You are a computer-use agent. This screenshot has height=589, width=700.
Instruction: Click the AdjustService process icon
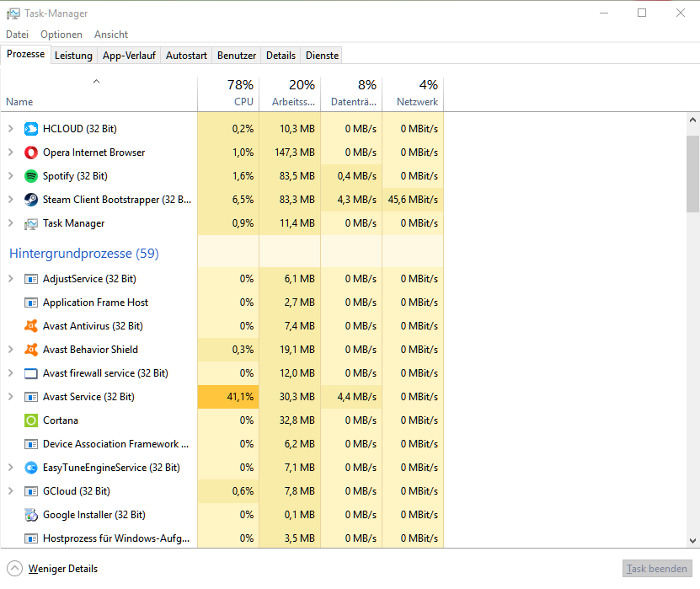tap(31, 279)
